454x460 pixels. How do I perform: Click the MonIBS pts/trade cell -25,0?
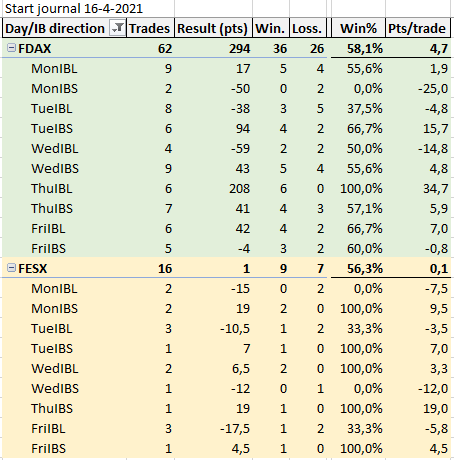point(433,89)
